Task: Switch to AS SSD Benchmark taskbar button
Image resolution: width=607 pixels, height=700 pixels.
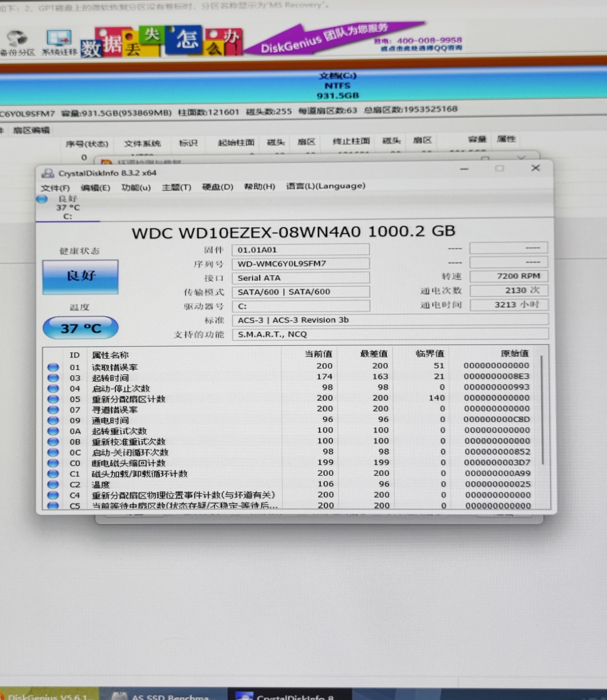Action: click(x=164, y=694)
